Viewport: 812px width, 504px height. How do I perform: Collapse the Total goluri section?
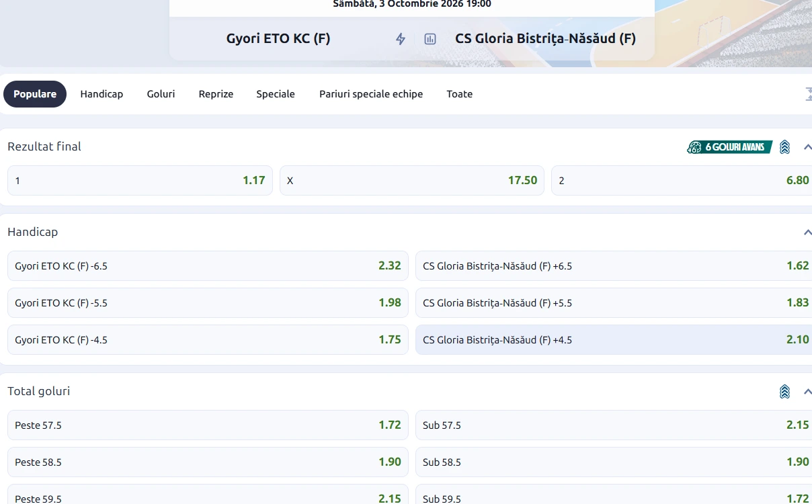click(x=807, y=392)
